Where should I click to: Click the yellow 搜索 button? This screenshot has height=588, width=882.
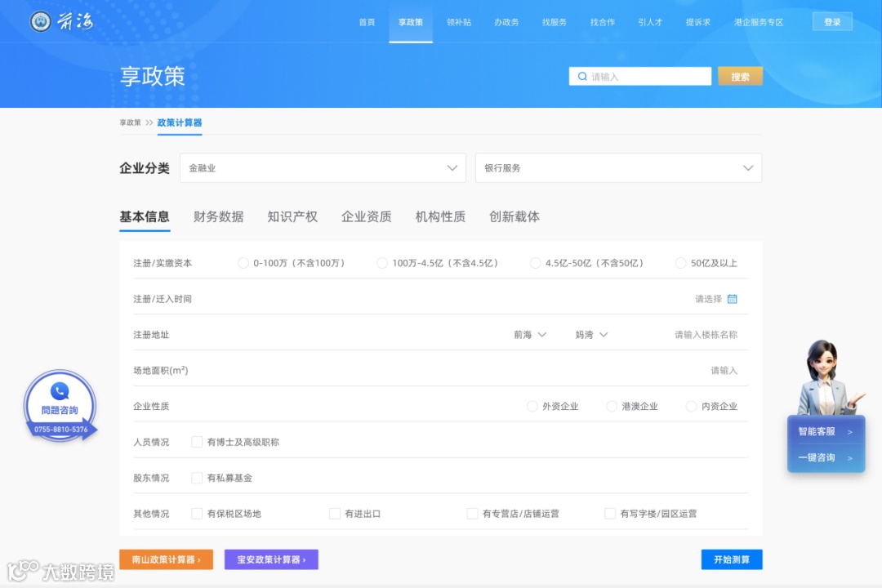(x=740, y=77)
